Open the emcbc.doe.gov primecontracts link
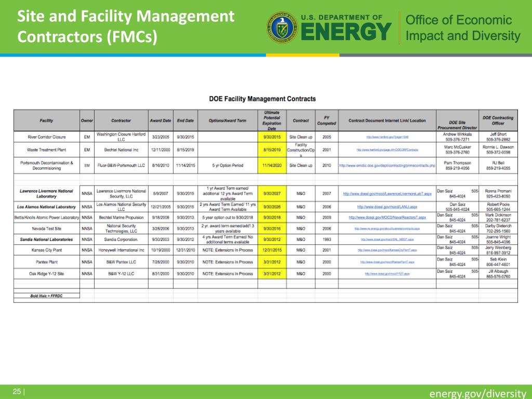The height and width of the screenshot is (399, 532). click(387, 166)
